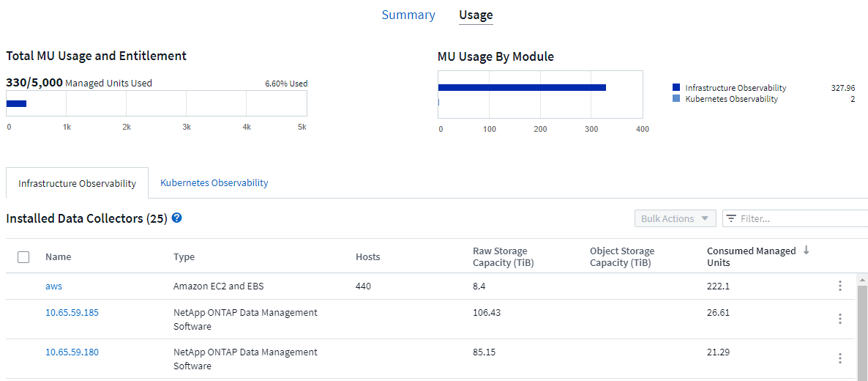
Task: Click the sort arrow on Consumed Managed Units
Action: click(x=807, y=250)
